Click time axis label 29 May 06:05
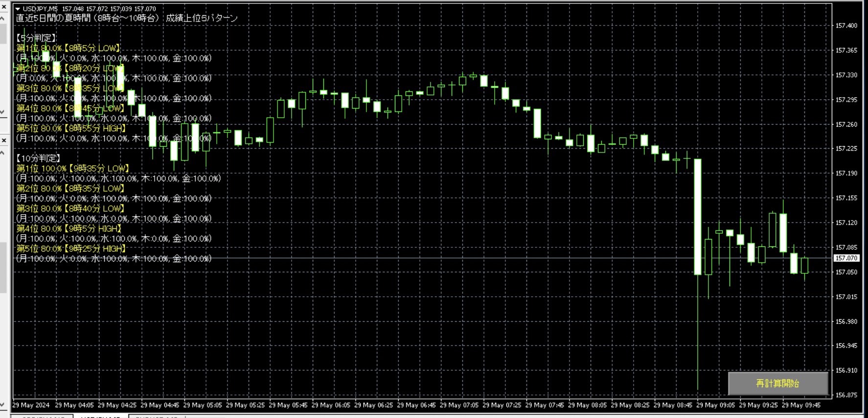868x418 pixels. 331,405
